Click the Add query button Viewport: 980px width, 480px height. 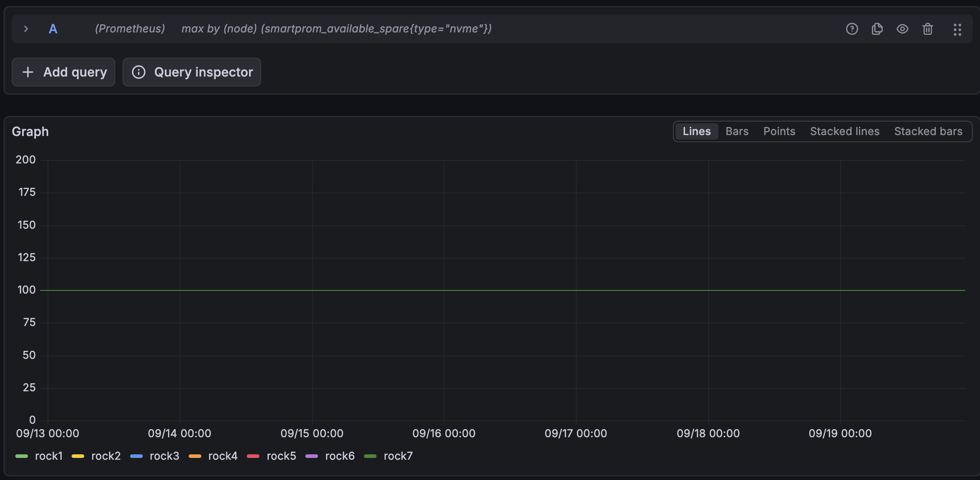64,72
